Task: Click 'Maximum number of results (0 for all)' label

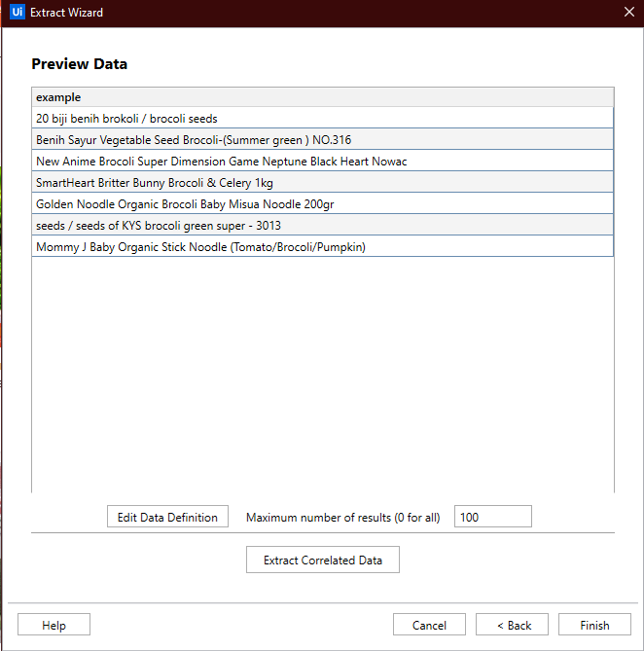Action: tap(342, 518)
